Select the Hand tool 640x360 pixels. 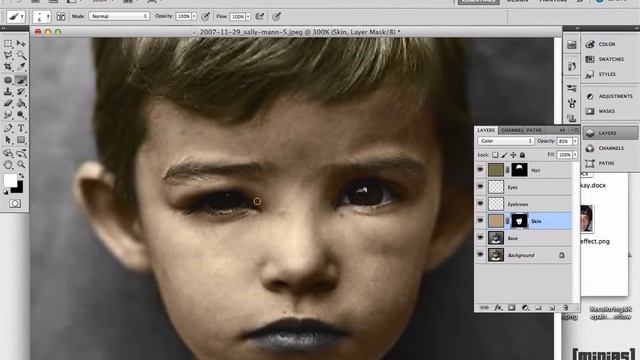(x=8, y=164)
